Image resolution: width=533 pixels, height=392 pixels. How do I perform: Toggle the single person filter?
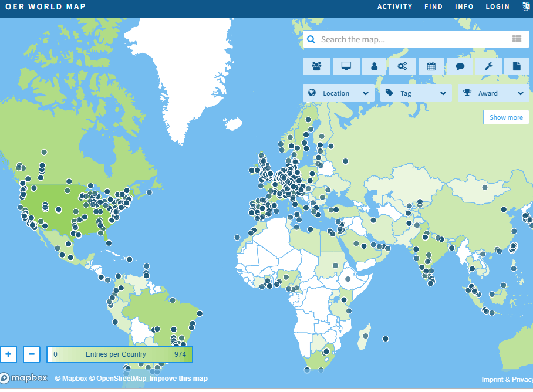[x=374, y=66]
